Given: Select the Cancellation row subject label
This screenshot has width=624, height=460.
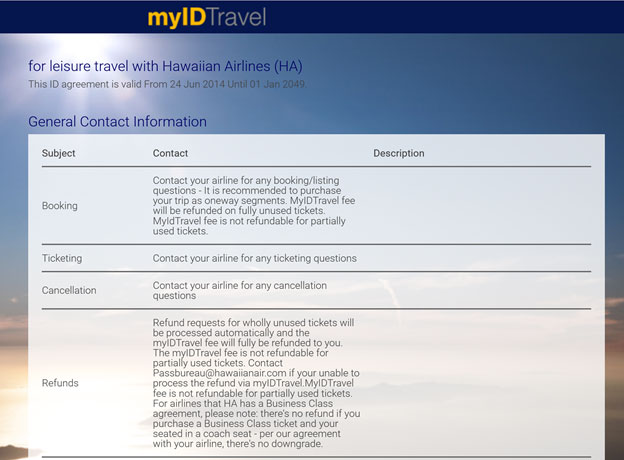Looking at the screenshot, I should point(69,290).
